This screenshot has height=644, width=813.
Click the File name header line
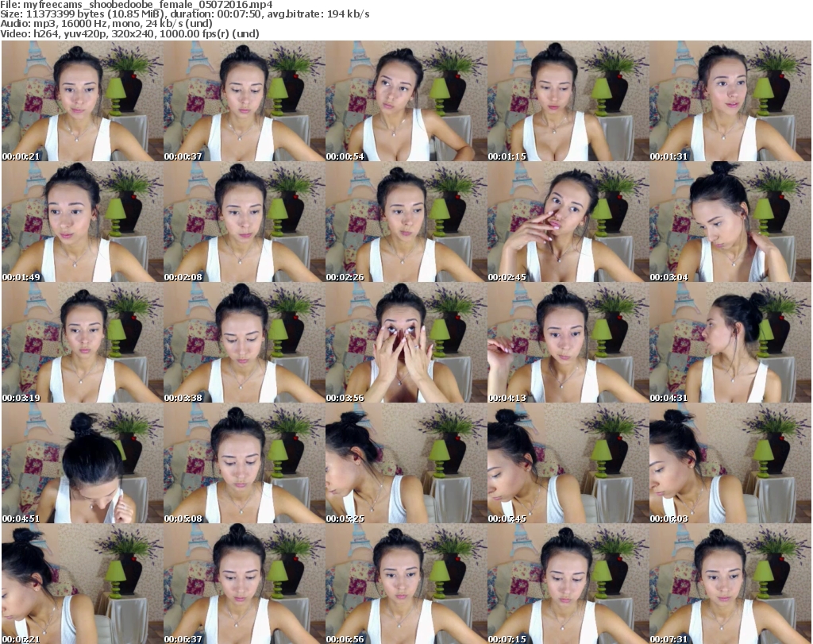click(x=137, y=5)
